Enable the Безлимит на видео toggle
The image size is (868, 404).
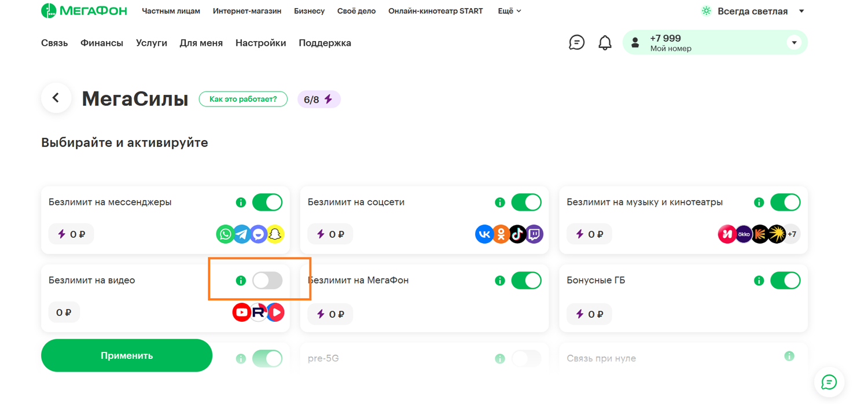coord(267,281)
